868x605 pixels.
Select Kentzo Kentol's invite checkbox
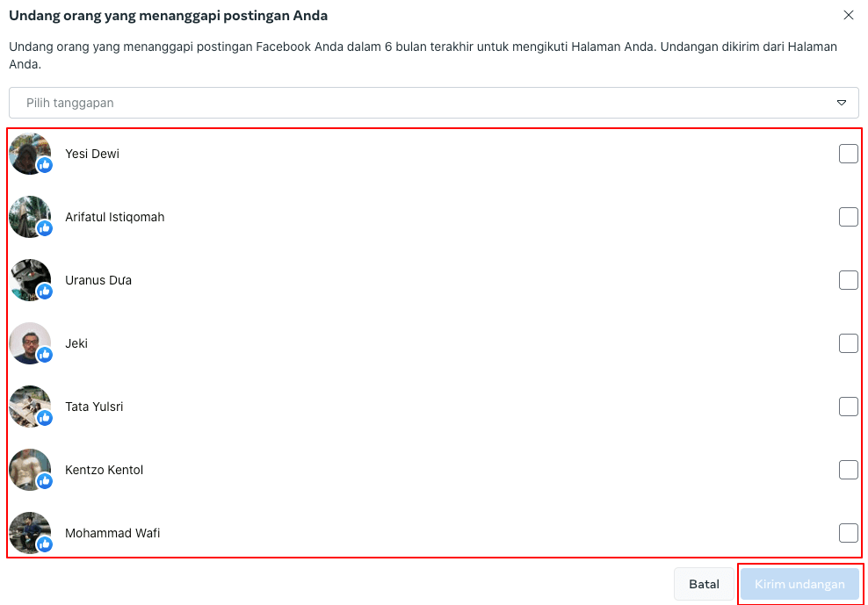(848, 470)
